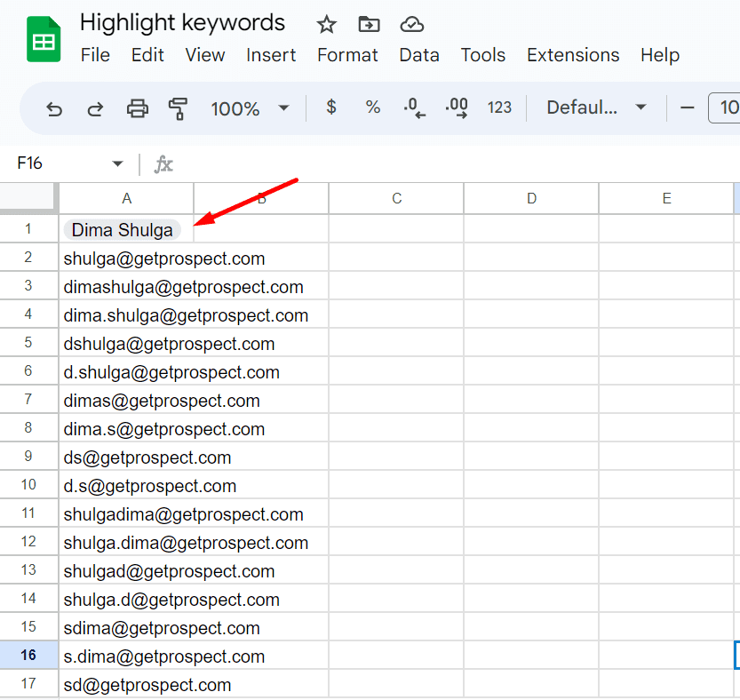Click the Redo arrow

(x=95, y=108)
